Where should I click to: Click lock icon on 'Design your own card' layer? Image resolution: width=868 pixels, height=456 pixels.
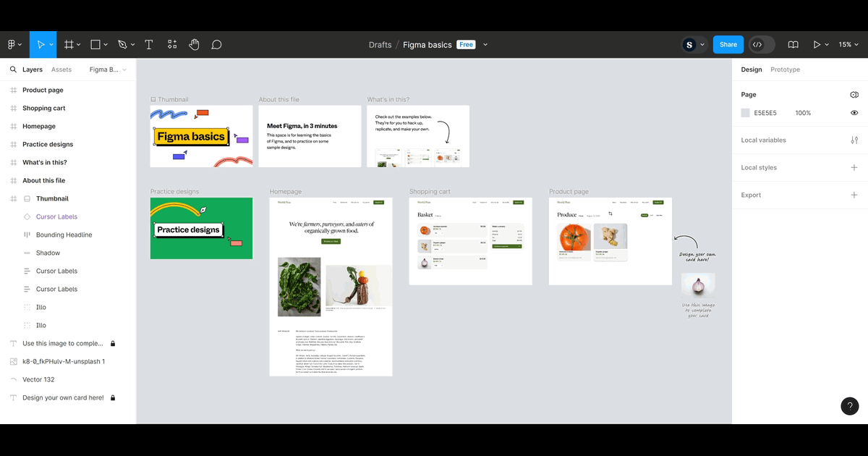pos(113,397)
